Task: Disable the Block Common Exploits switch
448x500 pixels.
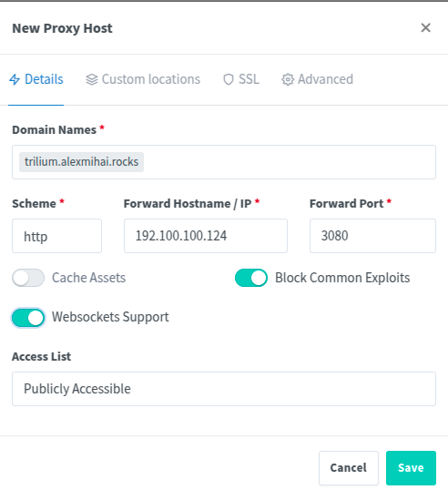Action: [251, 278]
